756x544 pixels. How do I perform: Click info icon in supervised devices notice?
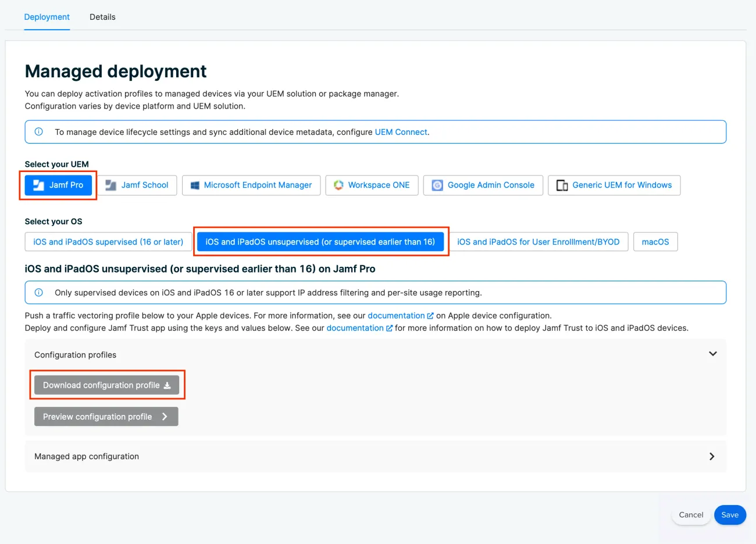point(39,292)
